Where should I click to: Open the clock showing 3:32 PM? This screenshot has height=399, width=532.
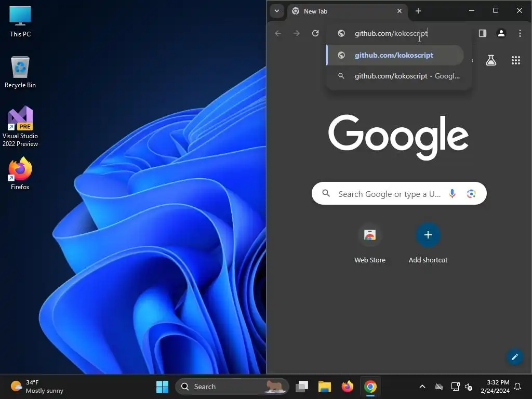495,387
